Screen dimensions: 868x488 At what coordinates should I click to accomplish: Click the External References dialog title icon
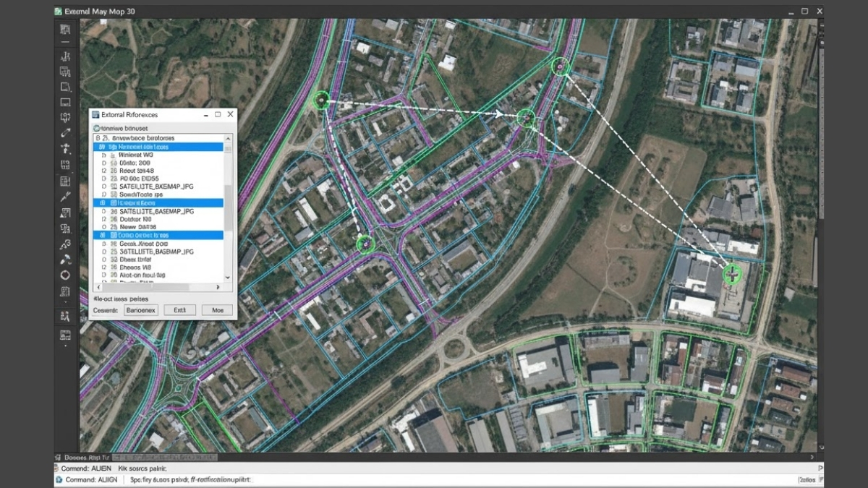pyautogui.click(x=95, y=115)
